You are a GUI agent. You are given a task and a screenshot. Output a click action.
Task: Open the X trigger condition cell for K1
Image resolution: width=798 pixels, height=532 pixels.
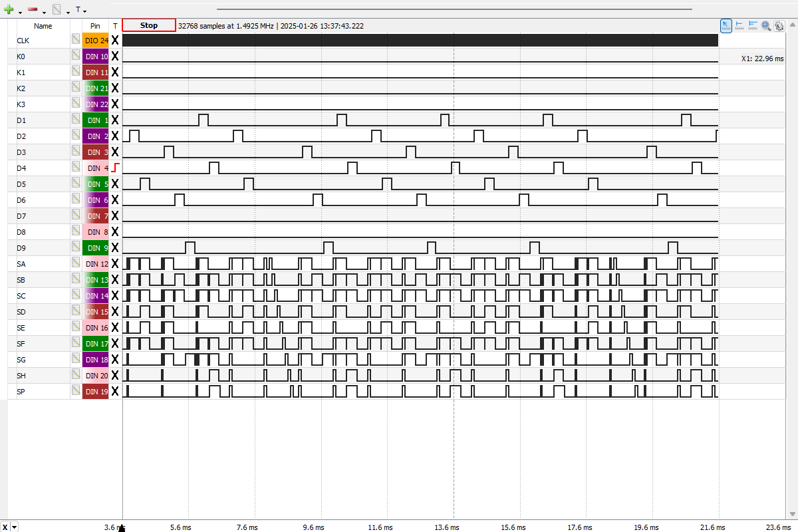click(x=115, y=72)
